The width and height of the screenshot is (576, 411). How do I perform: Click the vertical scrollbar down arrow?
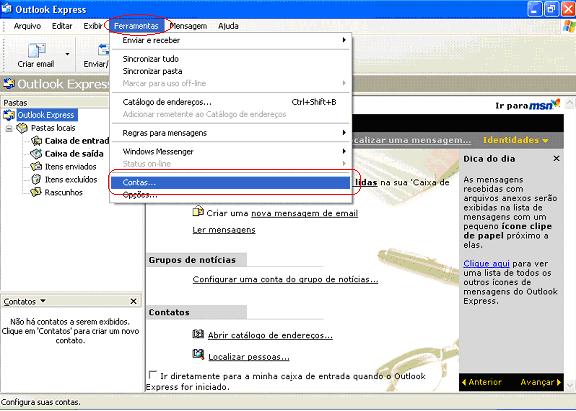tap(570, 385)
